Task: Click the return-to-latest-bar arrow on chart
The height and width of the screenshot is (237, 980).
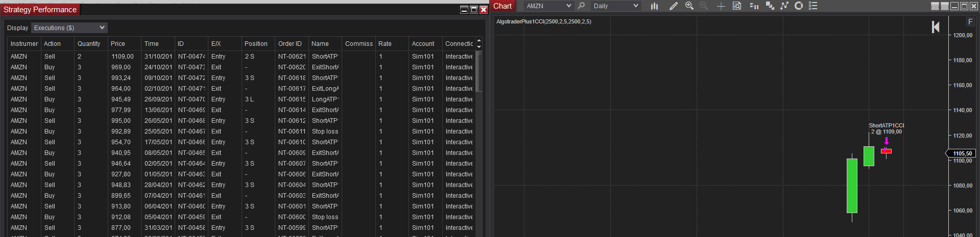Action: pyautogui.click(x=936, y=27)
